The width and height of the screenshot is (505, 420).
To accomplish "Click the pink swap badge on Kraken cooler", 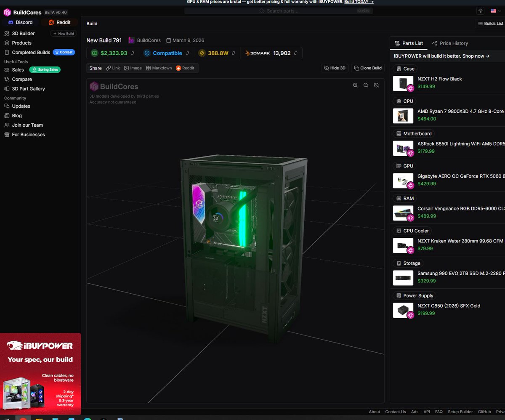I will click(410, 250).
